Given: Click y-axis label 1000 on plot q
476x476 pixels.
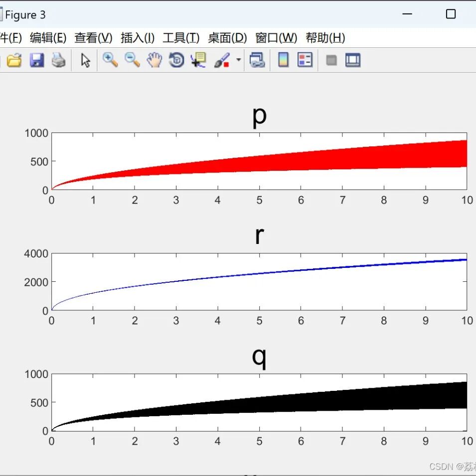Looking at the screenshot, I should [36, 374].
